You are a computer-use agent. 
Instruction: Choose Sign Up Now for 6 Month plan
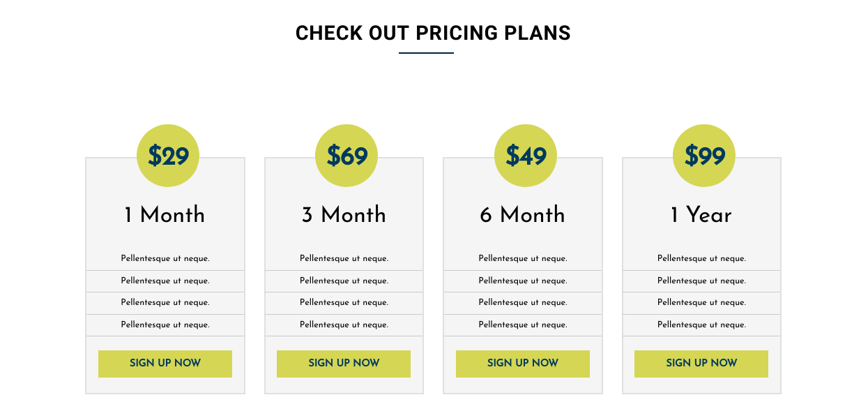click(x=523, y=364)
